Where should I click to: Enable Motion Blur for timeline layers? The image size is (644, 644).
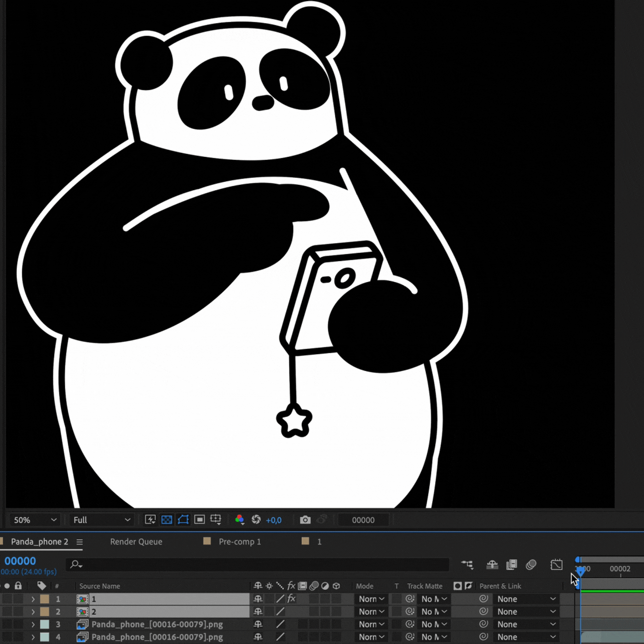(x=531, y=564)
